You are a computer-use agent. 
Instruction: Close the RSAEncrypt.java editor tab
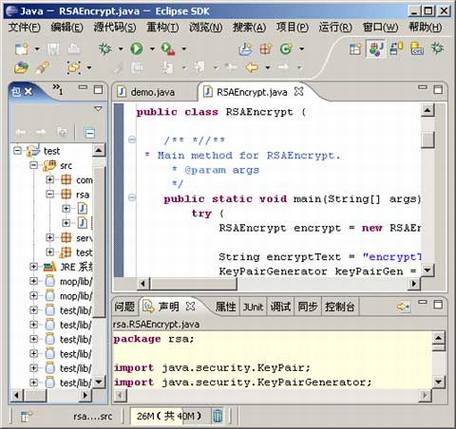(299, 91)
